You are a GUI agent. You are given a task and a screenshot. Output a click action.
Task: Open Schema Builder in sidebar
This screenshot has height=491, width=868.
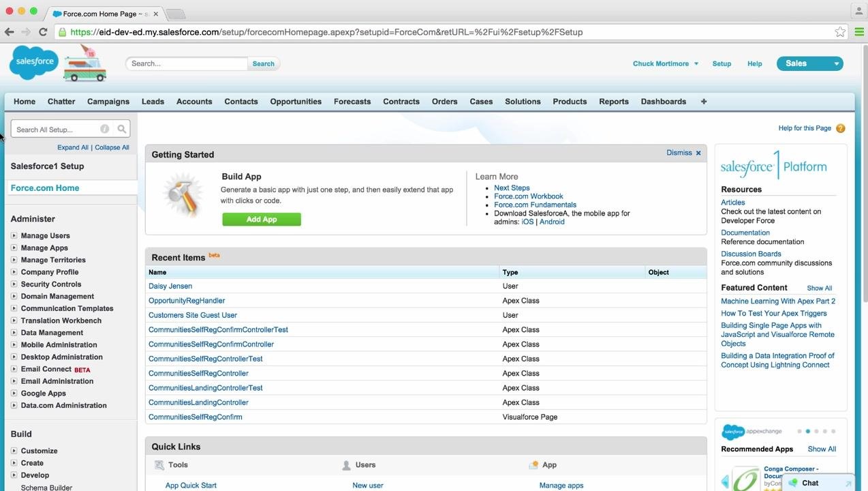click(46, 487)
